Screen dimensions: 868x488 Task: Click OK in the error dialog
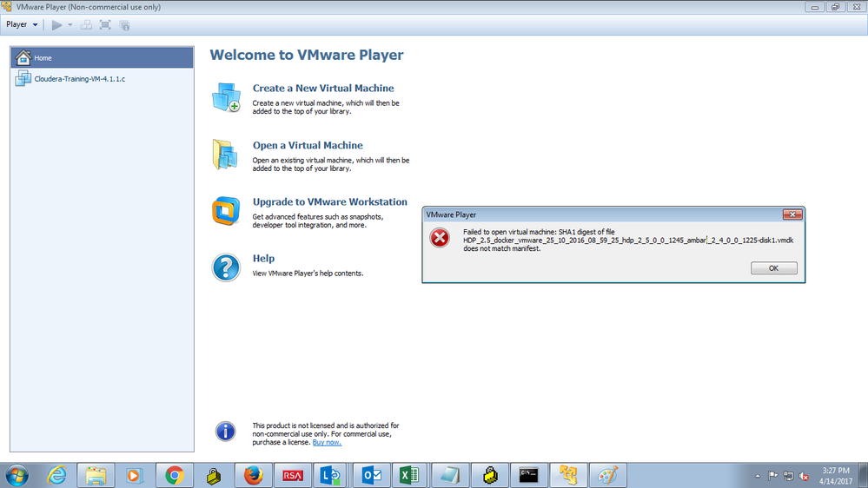pos(774,267)
